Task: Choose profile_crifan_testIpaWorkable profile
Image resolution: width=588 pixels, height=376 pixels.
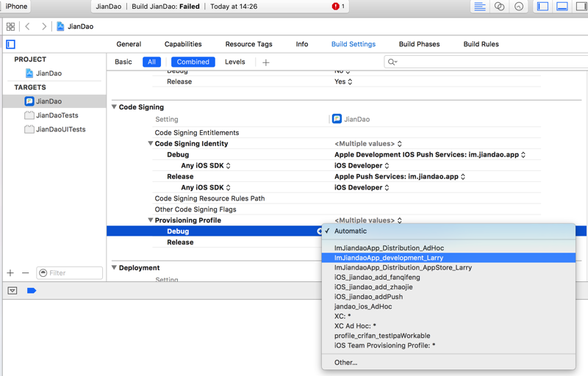Action: (x=448, y=336)
